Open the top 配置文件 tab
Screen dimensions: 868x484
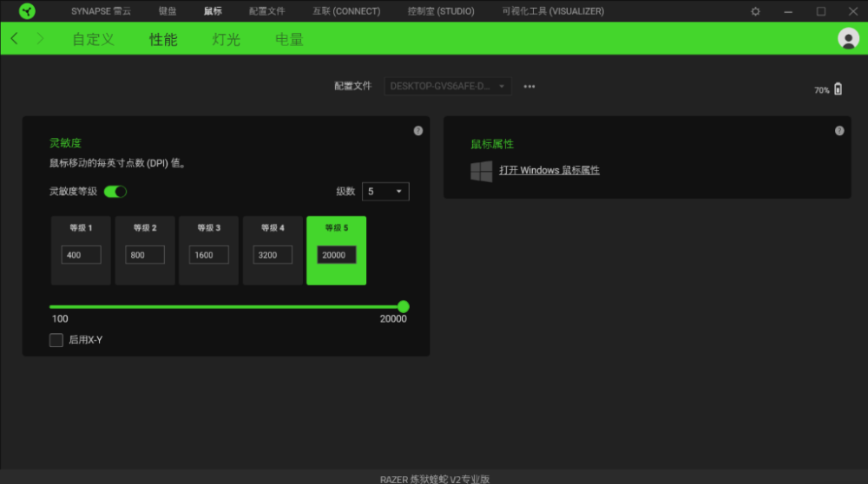[x=266, y=11]
